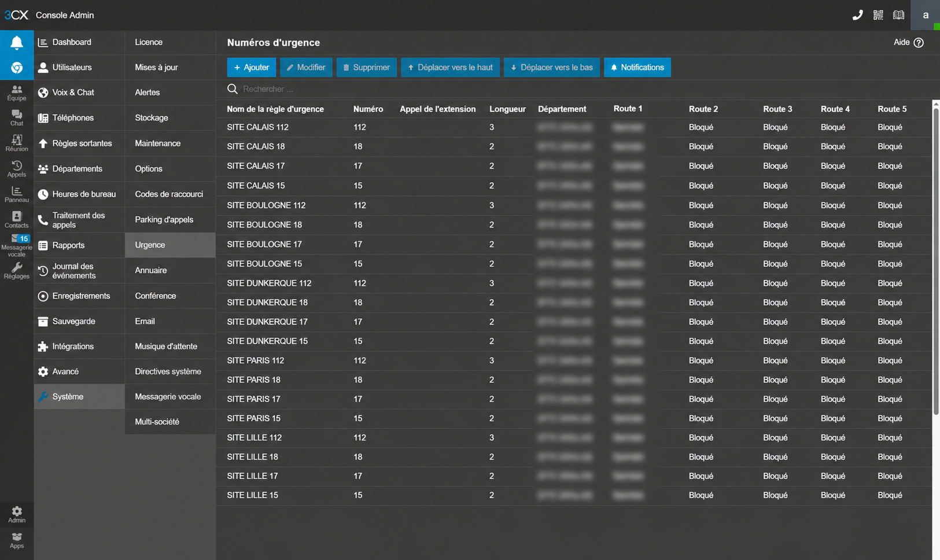Open the Panneau panel icon
940x560 pixels.
pyautogui.click(x=17, y=194)
